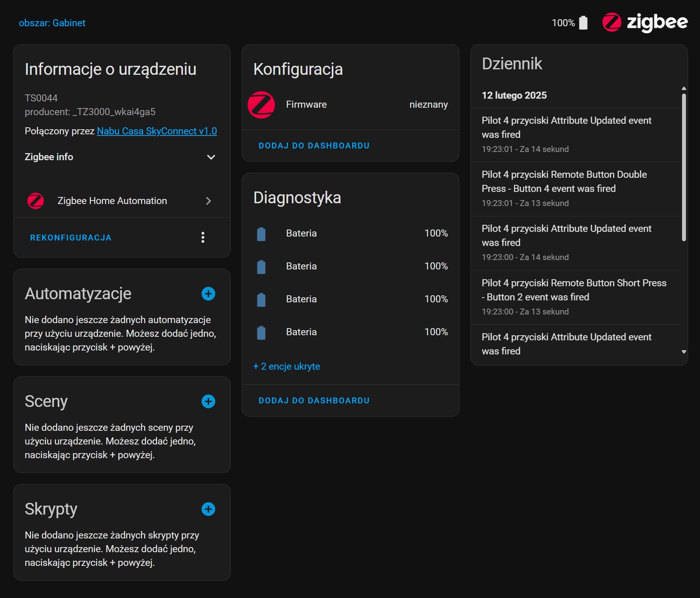Image resolution: width=700 pixels, height=598 pixels.
Task: Click the plus icon to add automation
Action: 208,294
